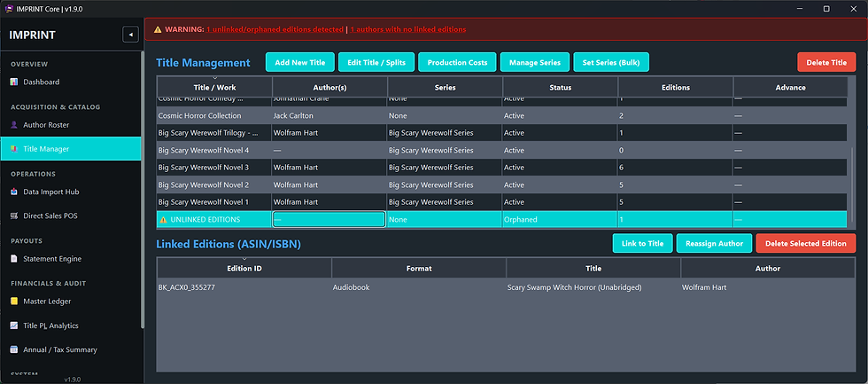Click the Audiobook format cell
The height and width of the screenshot is (384, 868).
[x=418, y=287]
